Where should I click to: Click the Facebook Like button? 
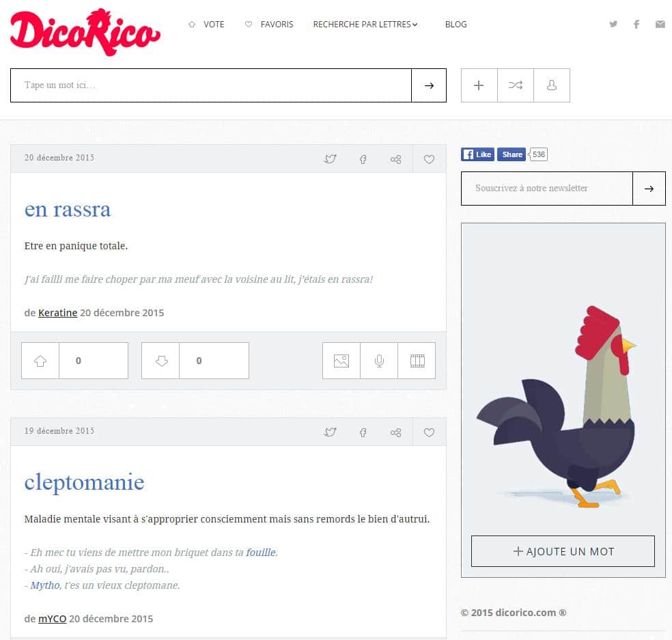[x=477, y=154]
